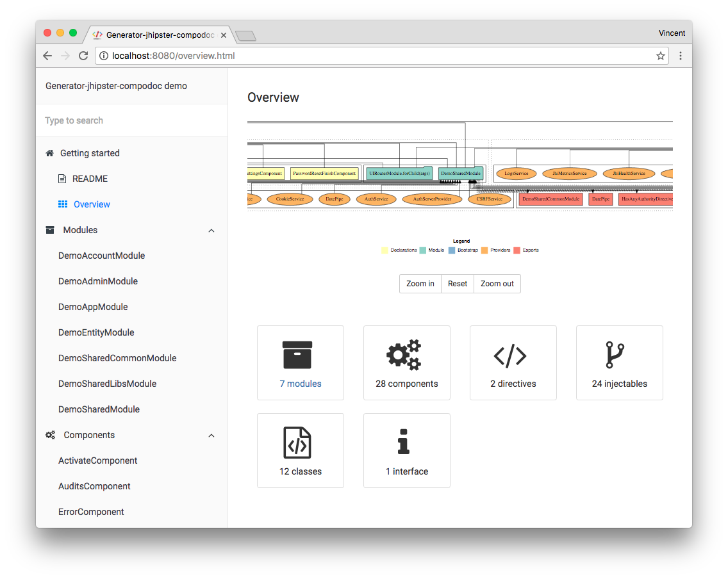Open the README page
The height and width of the screenshot is (579, 728).
pos(90,179)
